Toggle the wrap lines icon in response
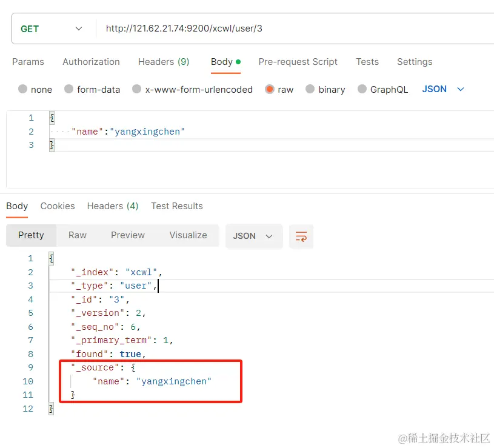 (x=301, y=236)
